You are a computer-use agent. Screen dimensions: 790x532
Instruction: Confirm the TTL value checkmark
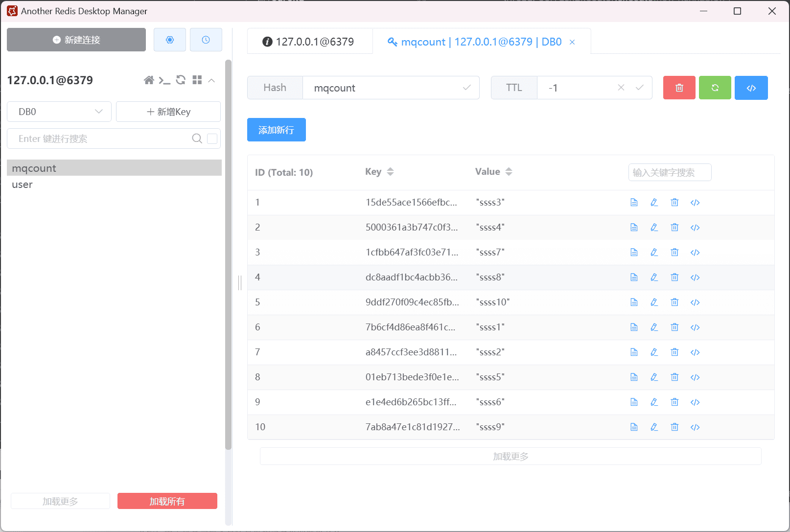(639, 88)
